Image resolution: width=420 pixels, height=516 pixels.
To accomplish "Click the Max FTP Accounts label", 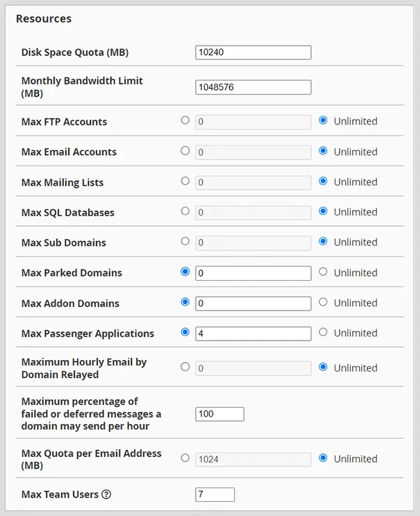I will (64, 122).
